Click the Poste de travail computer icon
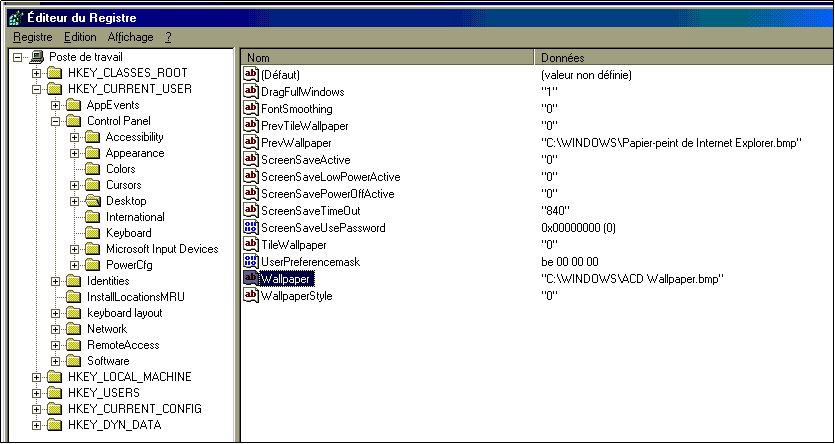This screenshot has height=444, width=835. click(x=37, y=57)
